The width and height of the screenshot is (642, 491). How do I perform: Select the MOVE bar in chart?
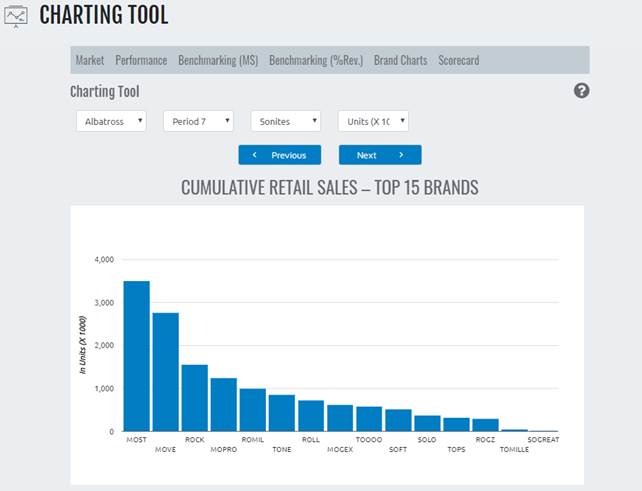[165, 372]
